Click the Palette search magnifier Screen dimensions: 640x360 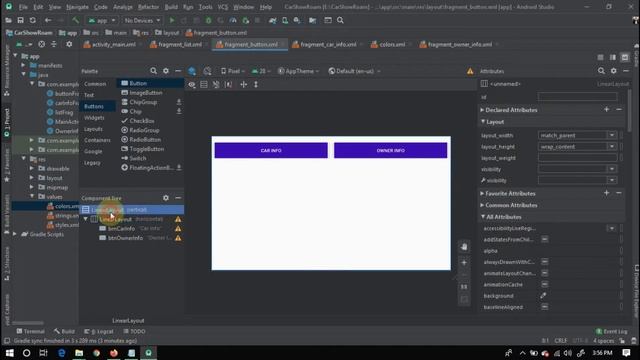153,71
